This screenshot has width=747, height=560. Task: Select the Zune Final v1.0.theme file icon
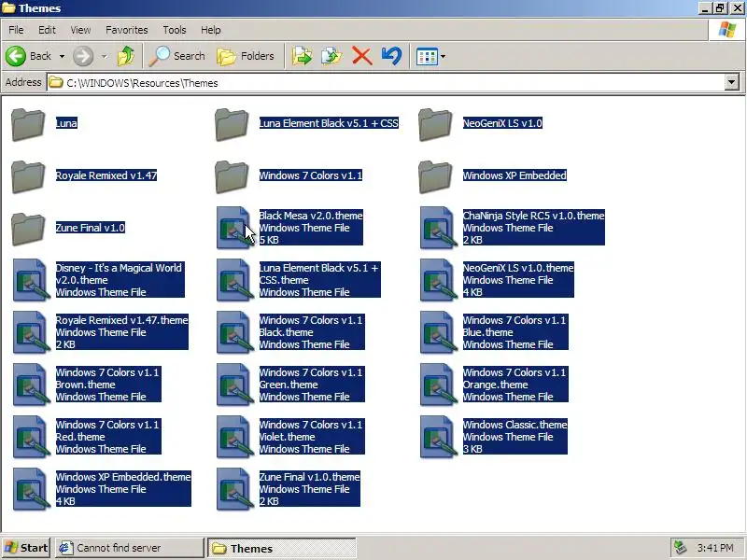[234, 489]
